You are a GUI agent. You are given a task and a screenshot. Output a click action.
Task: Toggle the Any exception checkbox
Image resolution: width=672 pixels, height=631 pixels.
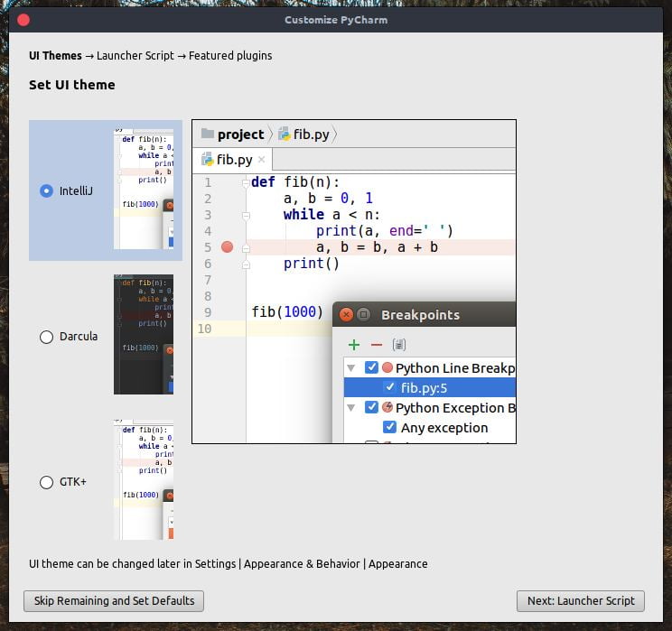pos(389,427)
